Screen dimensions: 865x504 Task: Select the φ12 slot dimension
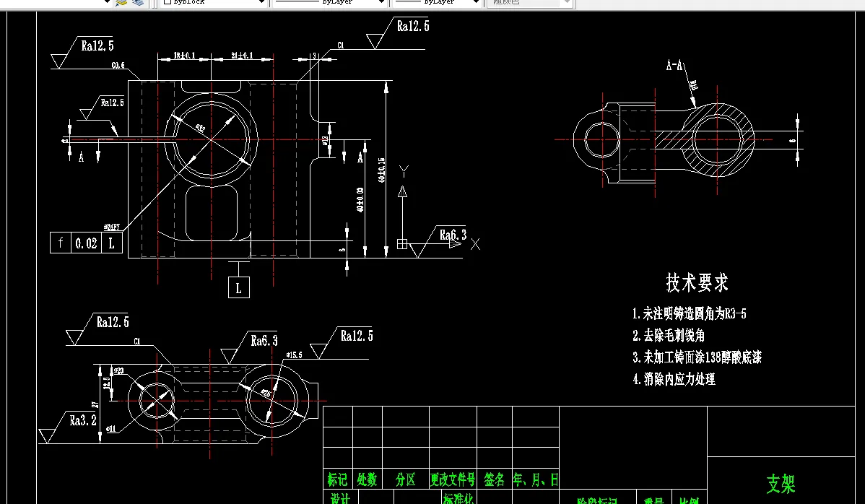pos(326,141)
